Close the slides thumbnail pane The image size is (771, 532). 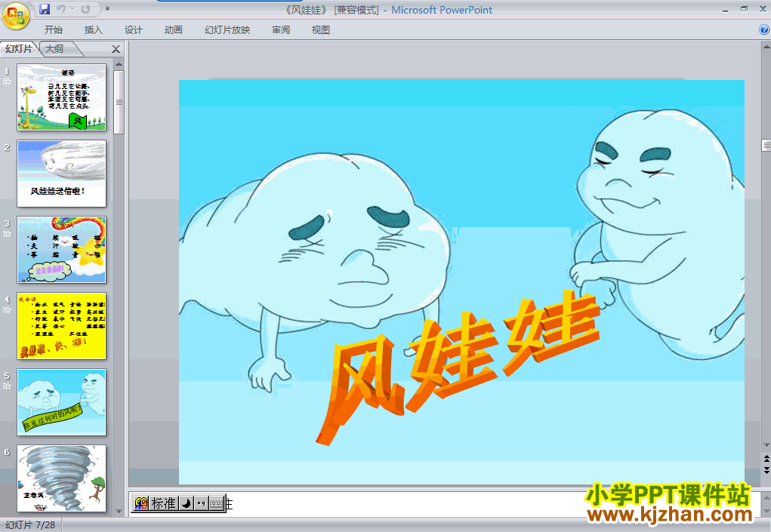pos(116,49)
